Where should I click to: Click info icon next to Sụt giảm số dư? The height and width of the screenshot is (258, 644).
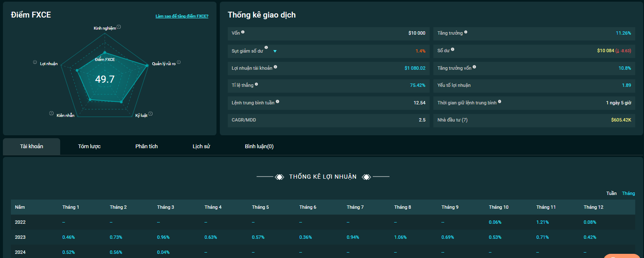[266, 48]
